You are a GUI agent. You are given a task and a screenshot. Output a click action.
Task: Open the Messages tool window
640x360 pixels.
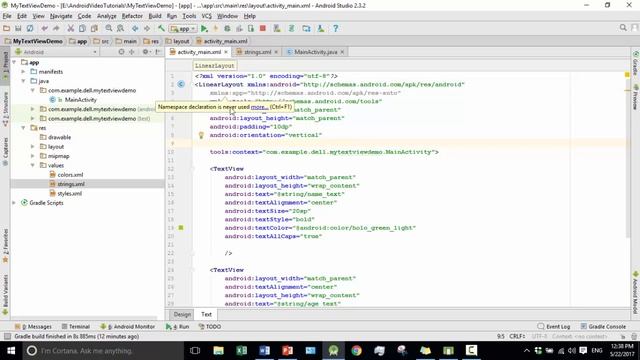pyautogui.click(x=33, y=327)
